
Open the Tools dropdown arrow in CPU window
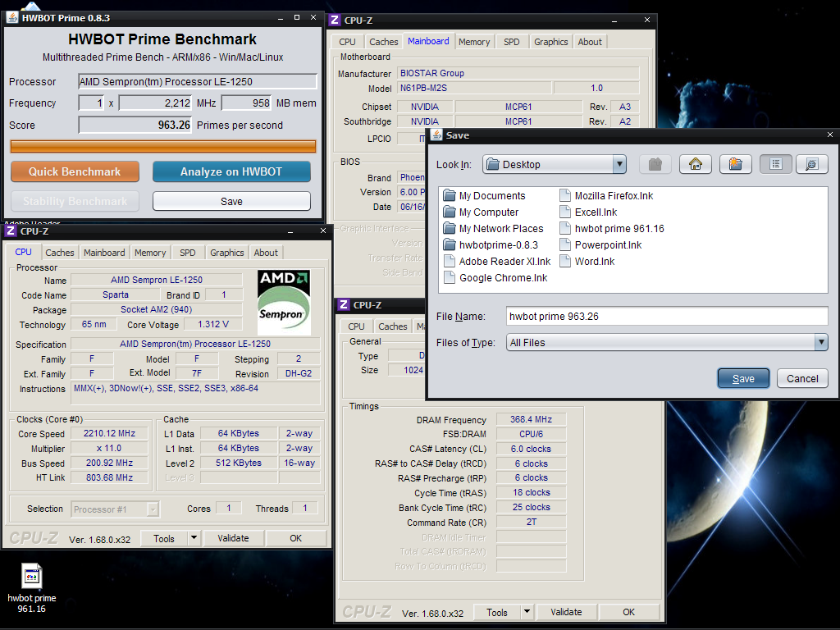194,538
